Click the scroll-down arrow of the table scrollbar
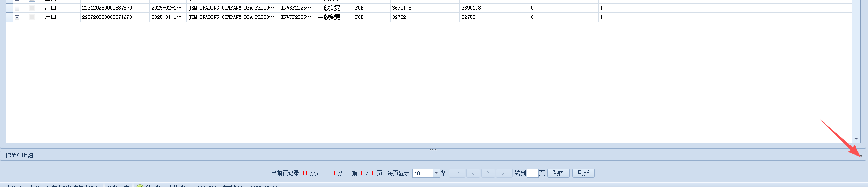 pyautogui.click(x=856, y=139)
